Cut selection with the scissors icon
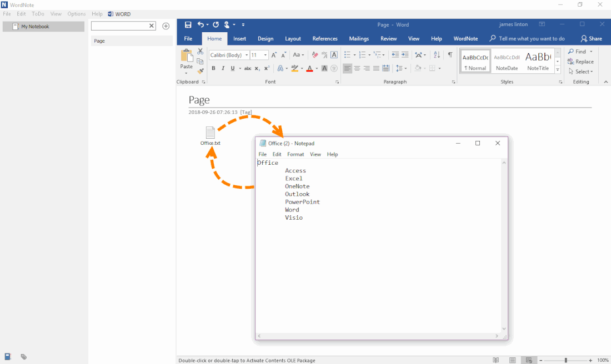This screenshot has width=611, height=364. (201, 52)
